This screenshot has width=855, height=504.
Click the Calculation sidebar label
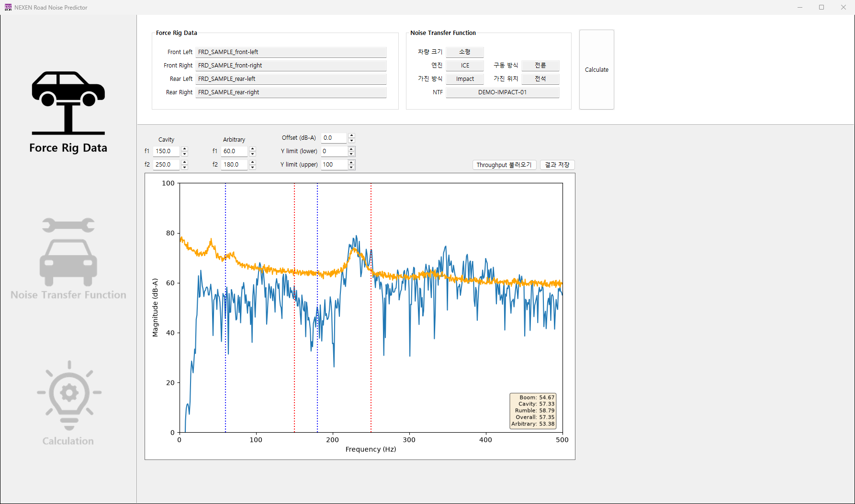click(68, 441)
